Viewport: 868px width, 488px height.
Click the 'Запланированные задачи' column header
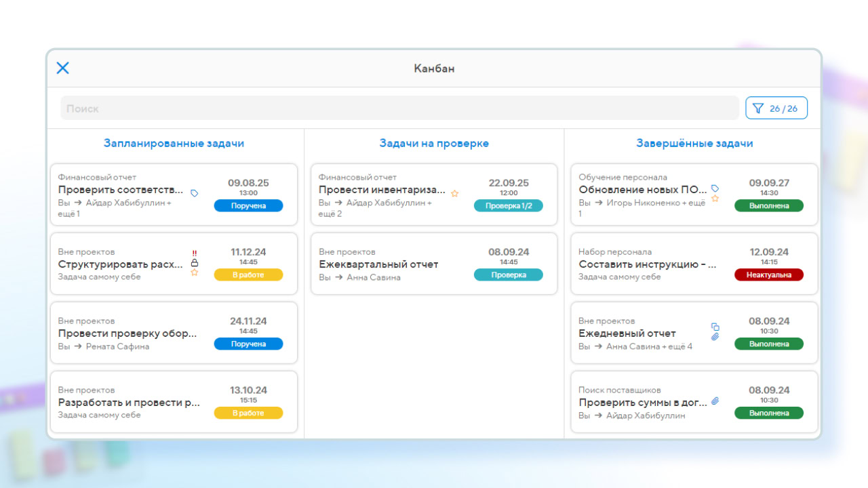(174, 144)
